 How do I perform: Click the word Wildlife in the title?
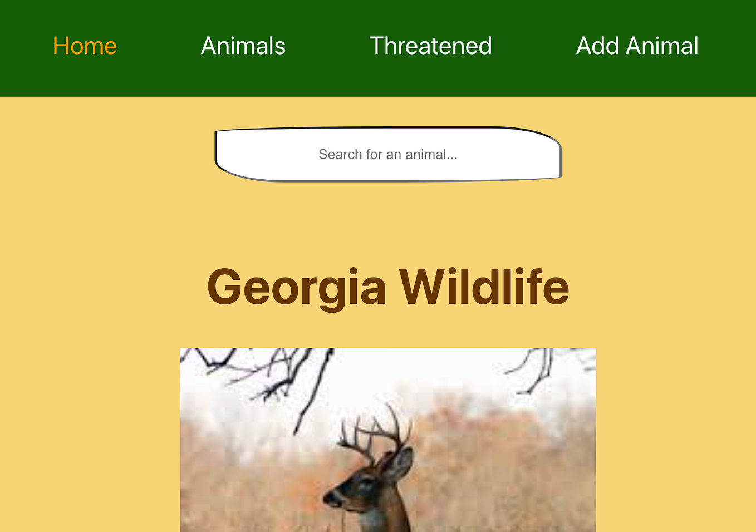tap(484, 287)
